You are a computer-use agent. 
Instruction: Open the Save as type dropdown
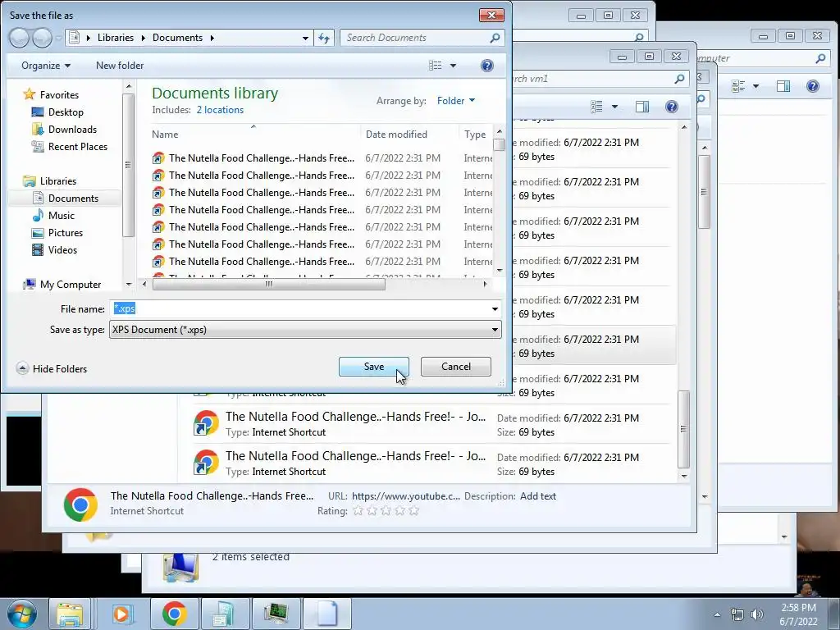[305, 330]
